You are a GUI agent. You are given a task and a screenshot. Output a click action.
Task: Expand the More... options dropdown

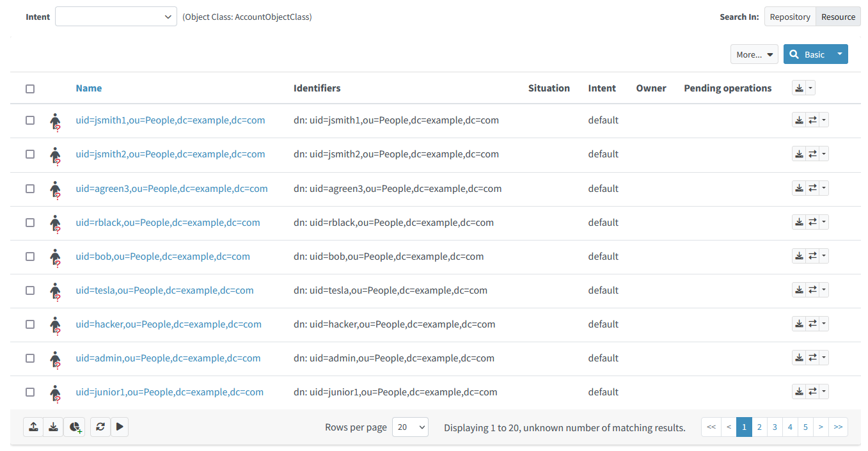click(754, 54)
